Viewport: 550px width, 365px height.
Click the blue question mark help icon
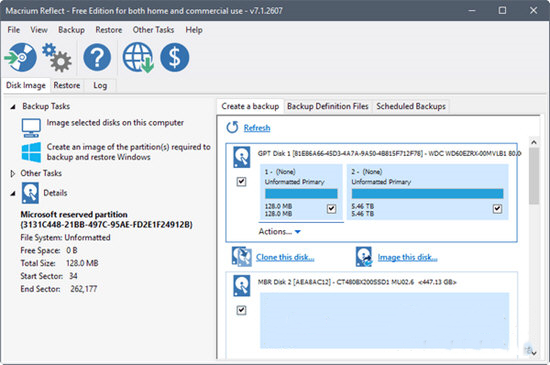click(97, 57)
